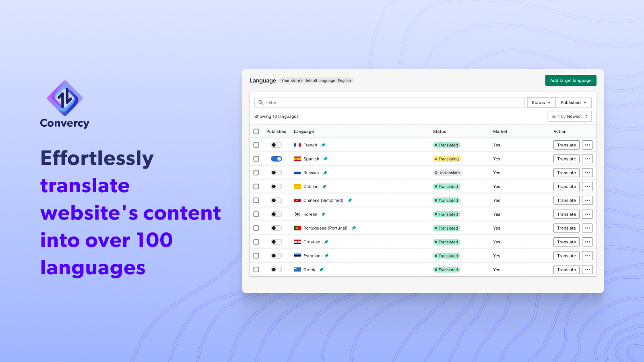Check the select-all checkbox in table header

[256, 132]
